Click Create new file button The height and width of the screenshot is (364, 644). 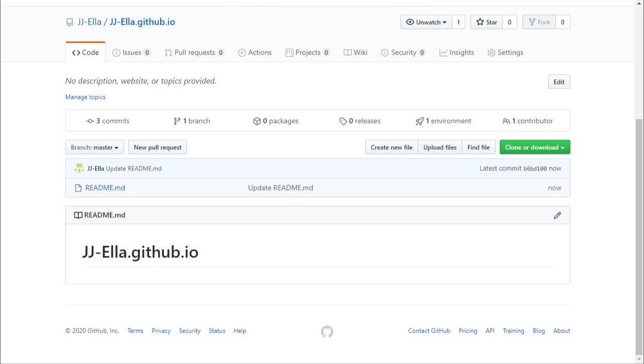(392, 147)
